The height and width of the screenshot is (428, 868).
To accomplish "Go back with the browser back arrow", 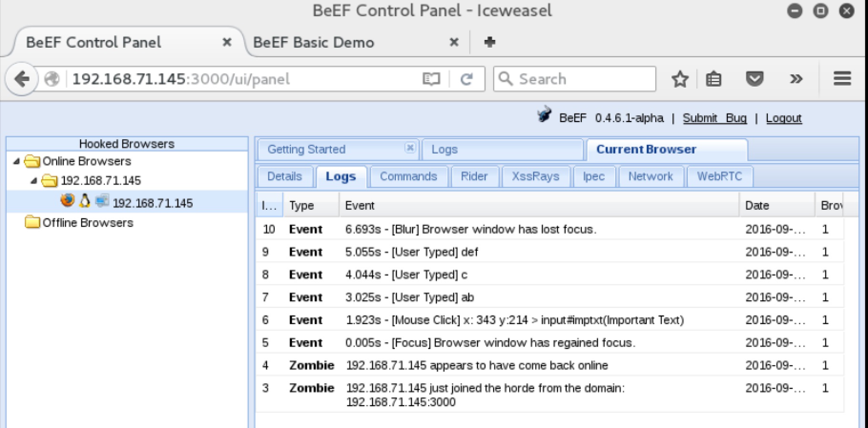I will coord(22,79).
